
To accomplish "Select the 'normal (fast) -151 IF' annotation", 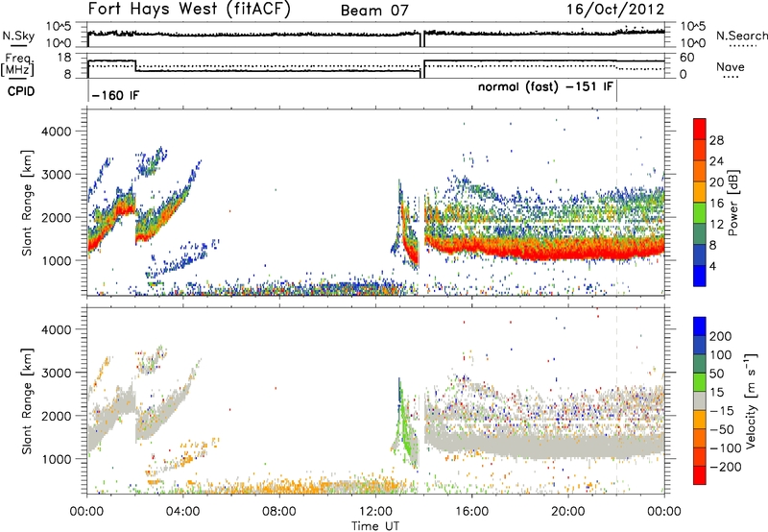I will click(545, 87).
